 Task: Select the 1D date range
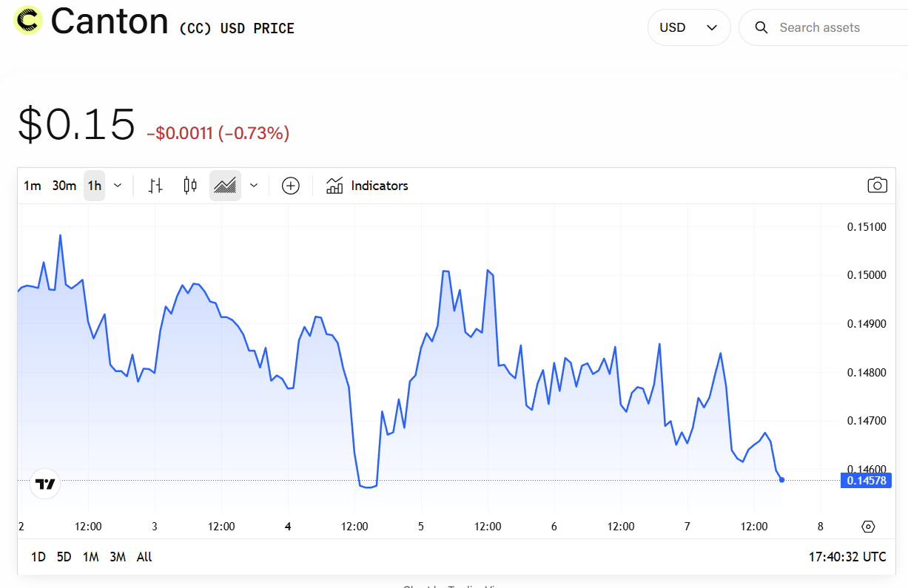tap(38, 557)
